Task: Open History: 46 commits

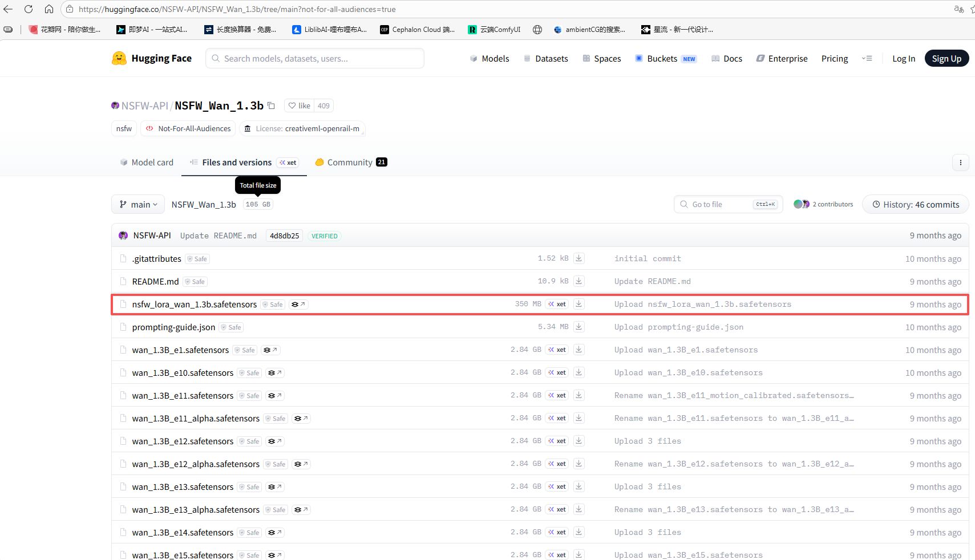Action: click(916, 204)
